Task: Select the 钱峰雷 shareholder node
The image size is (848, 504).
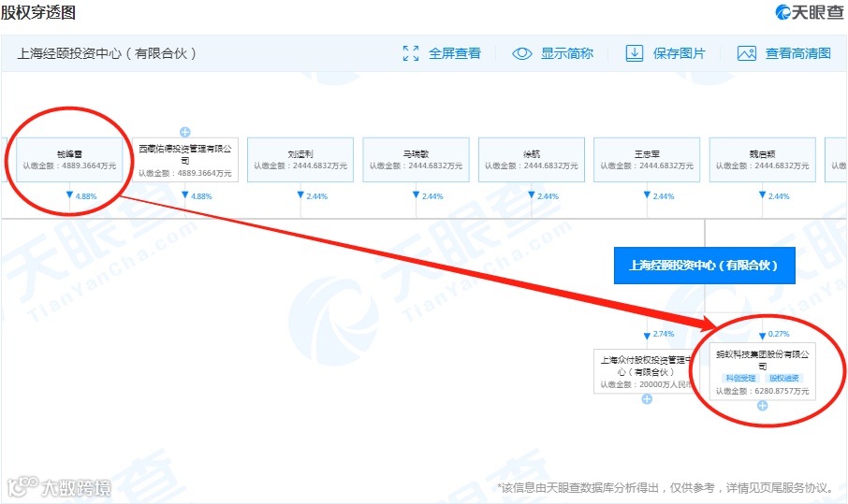Action: (x=69, y=159)
